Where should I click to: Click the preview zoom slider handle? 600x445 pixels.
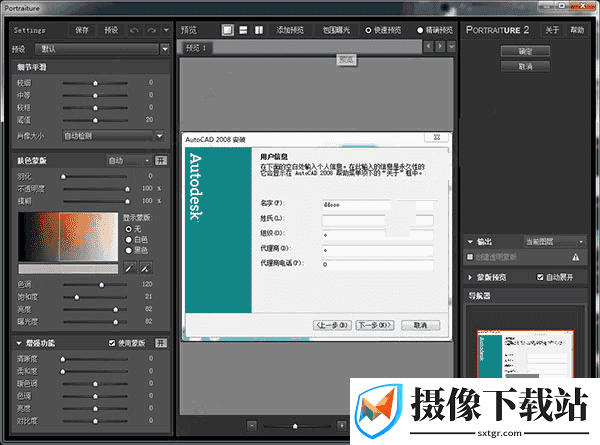[295, 426]
